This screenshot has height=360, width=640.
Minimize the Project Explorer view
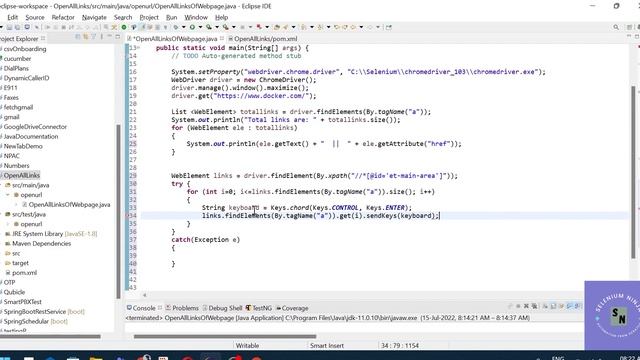[x=109, y=37]
